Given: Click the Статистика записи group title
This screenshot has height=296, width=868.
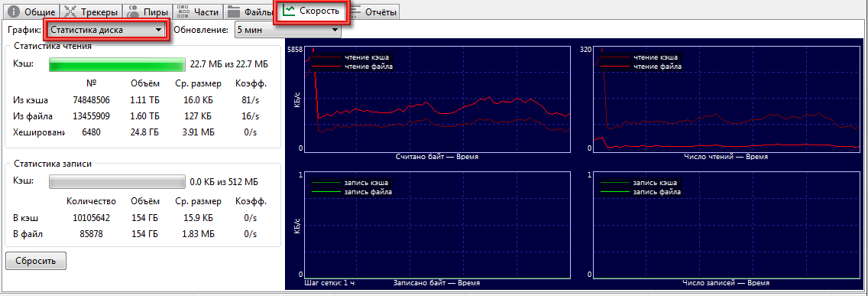Looking at the screenshot, I should pos(53,164).
